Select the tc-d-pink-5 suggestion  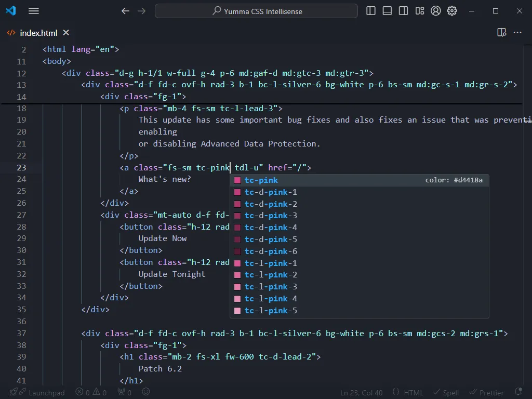tap(360, 239)
